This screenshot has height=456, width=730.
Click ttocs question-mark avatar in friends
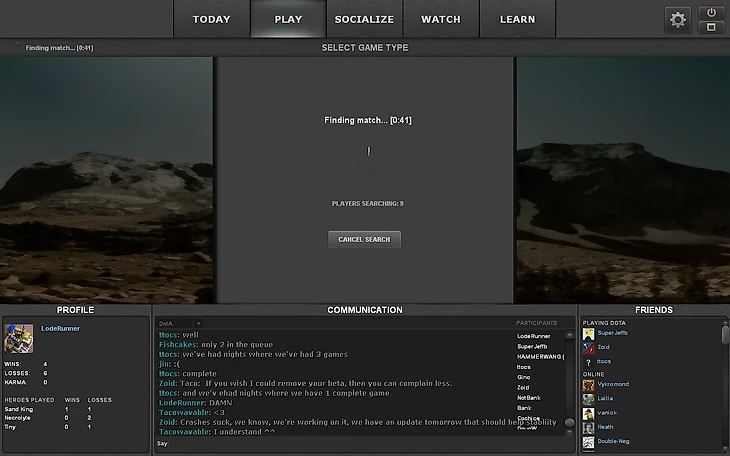[x=589, y=361]
